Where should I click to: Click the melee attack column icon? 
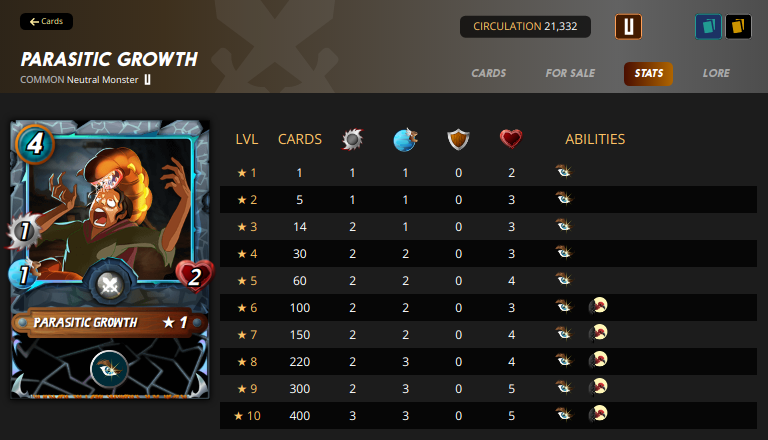(x=353, y=139)
